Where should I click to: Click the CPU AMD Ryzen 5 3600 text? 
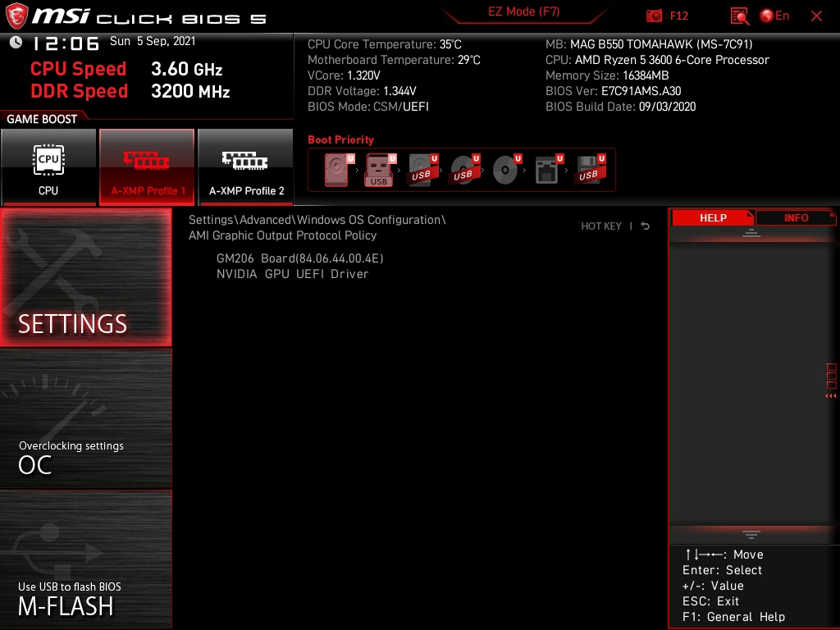[657, 60]
